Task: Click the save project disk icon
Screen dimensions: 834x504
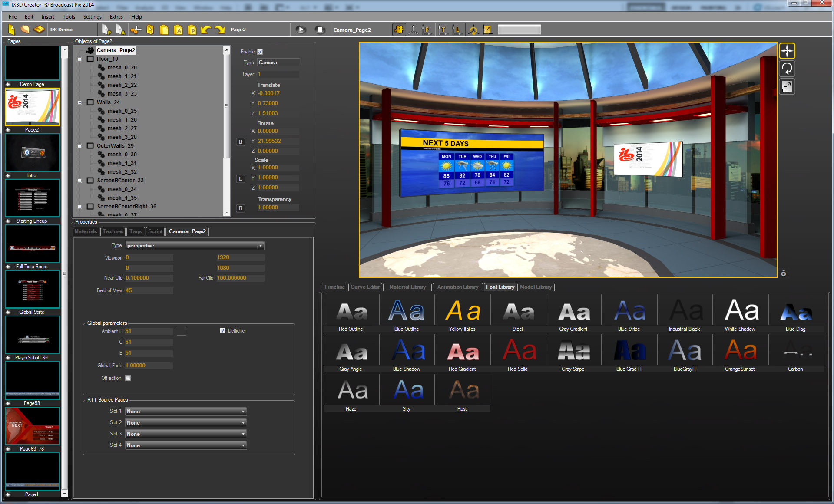Action: (x=39, y=30)
